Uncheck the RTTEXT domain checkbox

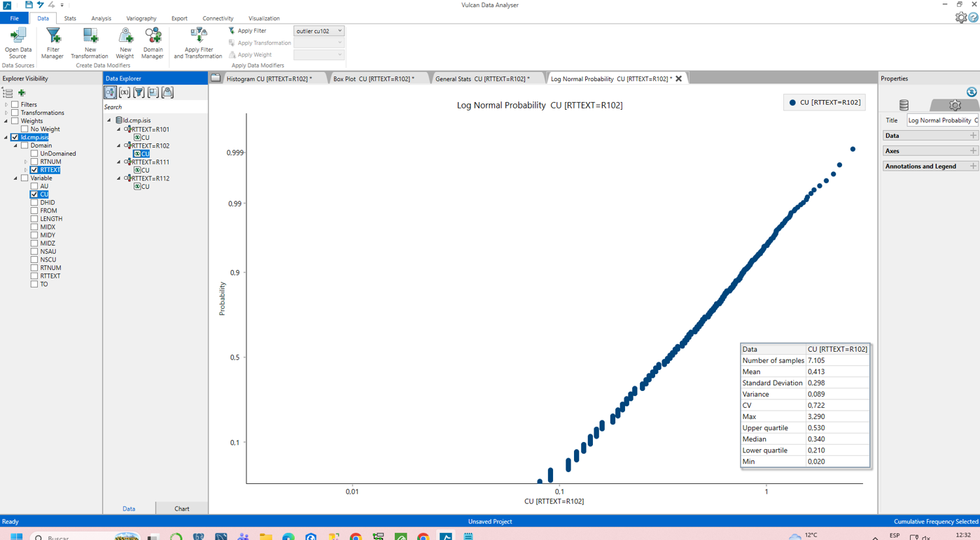[x=34, y=170]
